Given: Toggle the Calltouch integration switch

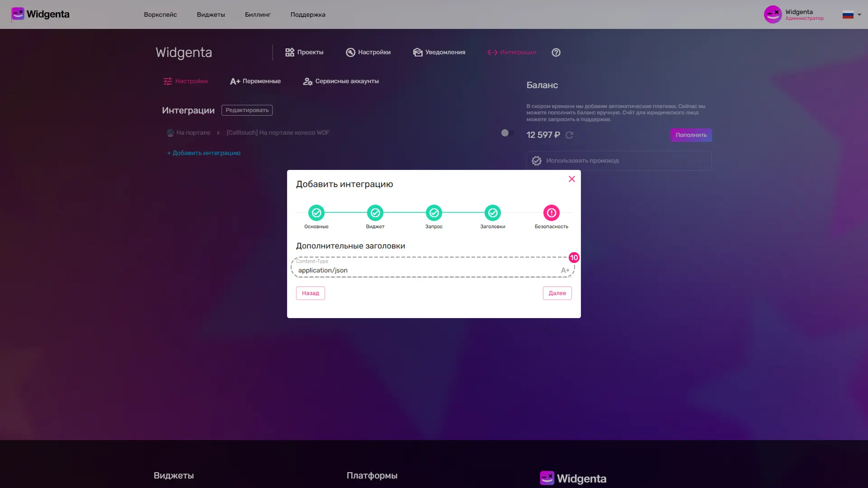Looking at the screenshot, I should click(506, 133).
